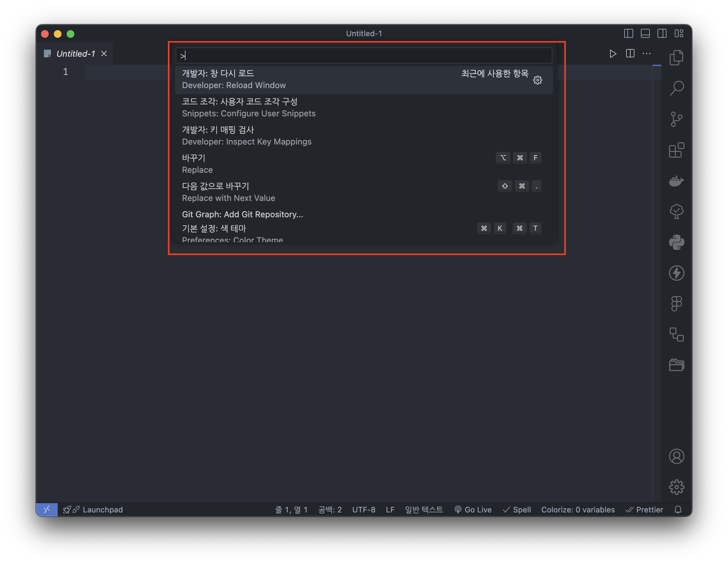Open the editor More Actions menu

(647, 54)
